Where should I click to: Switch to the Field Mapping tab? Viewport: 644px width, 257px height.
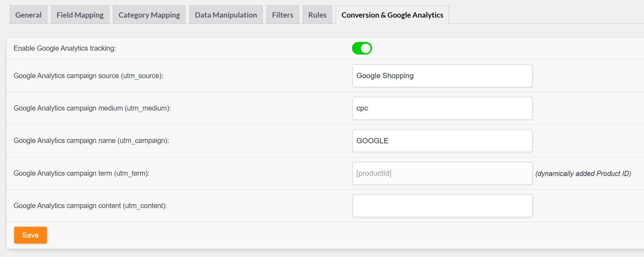pyautogui.click(x=80, y=15)
